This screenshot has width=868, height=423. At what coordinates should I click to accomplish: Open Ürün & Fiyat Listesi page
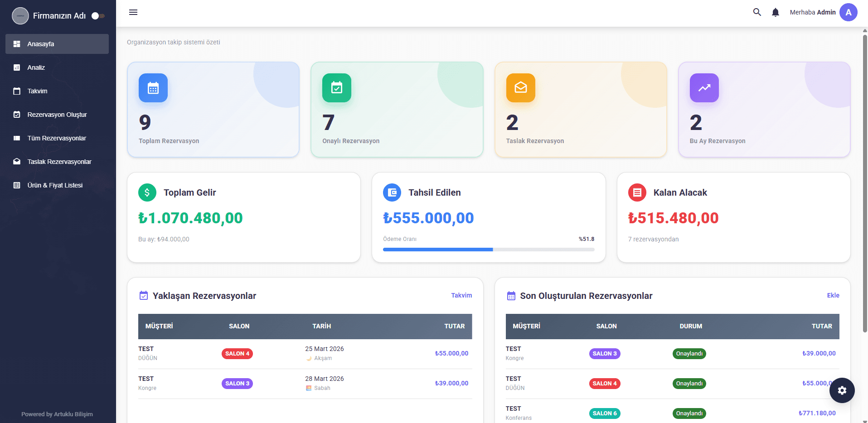[55, 185]
